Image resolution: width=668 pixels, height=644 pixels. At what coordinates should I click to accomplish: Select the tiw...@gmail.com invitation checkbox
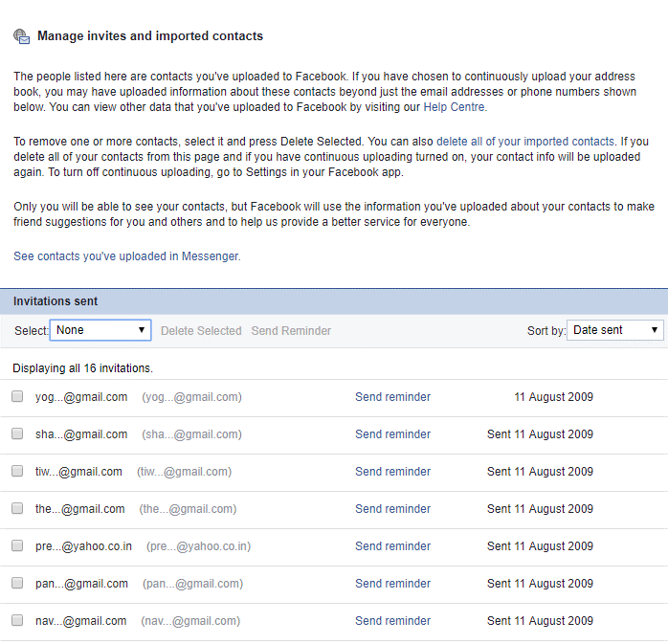click(x=17, y=471)
